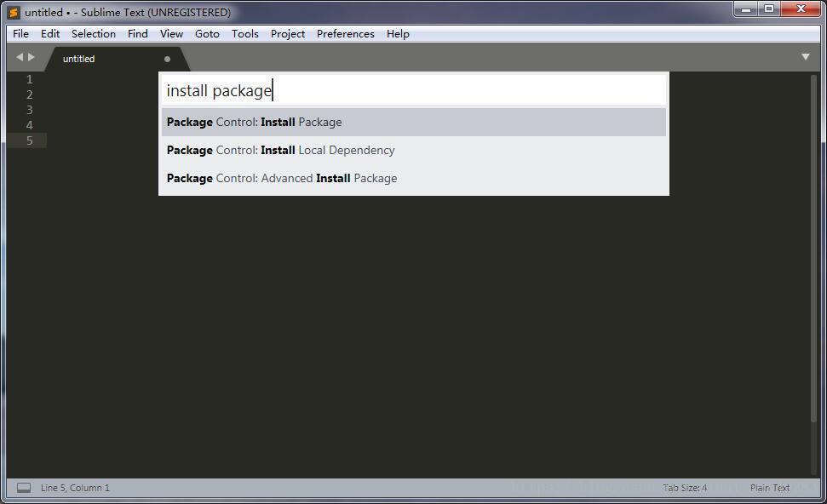This screenshot has height=504, width=827.
Task: Open the Help menu
Action: pyautogui.click(x=398, y=34)
